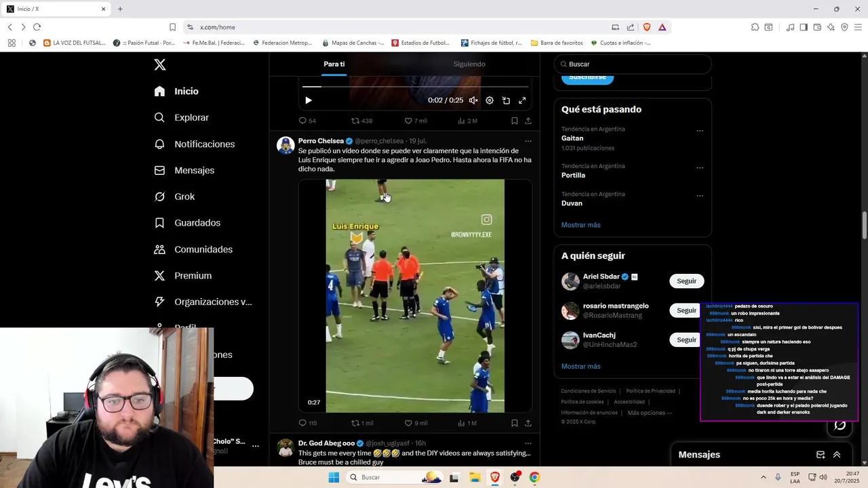This screenshot has height=488, width=868.
Task: Open top video settings gear
Action: point(490,100)
